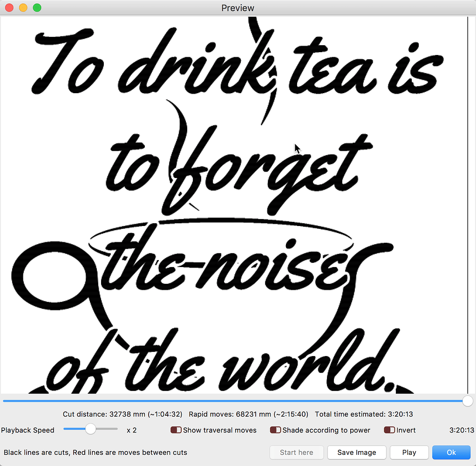Click the blue playback progress bar

click(233, 401)
